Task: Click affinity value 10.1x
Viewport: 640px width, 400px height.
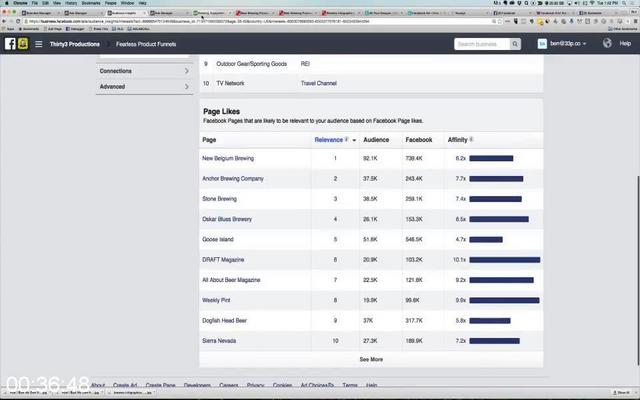Action: click(x=459, y=260)
